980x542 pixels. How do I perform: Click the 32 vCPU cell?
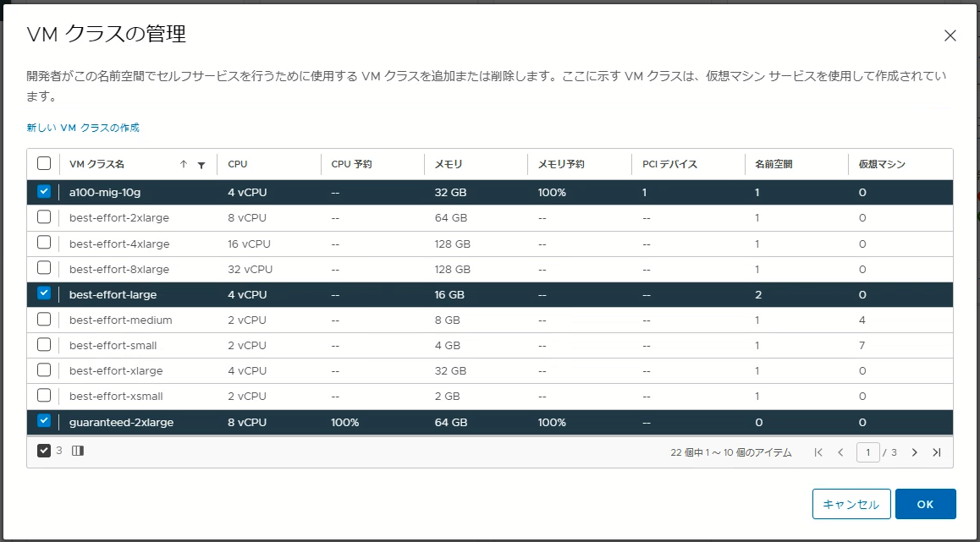point(250,269)
